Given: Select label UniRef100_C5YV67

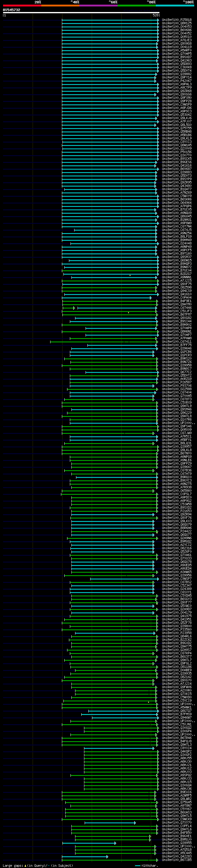Looking at the screenshot, I should (177, 809).
